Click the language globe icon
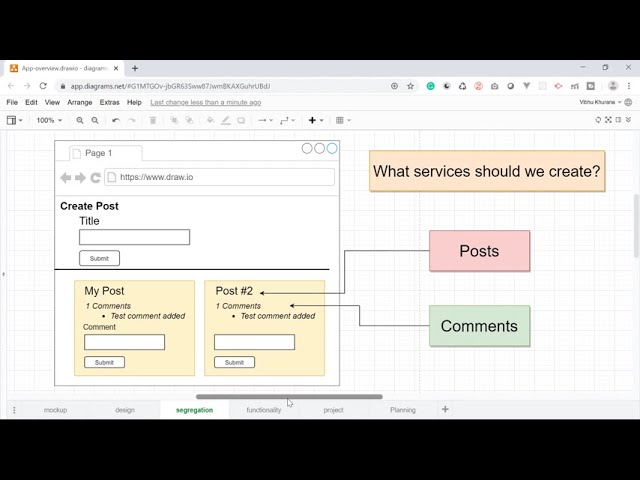The height and width of the screenshot is (480, 640). pyautogui.click(x=629, y=102)
